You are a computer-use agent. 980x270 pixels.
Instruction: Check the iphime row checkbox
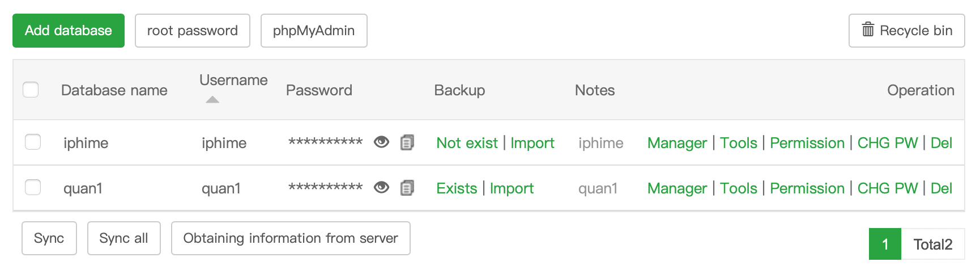(x=33, y=142)
